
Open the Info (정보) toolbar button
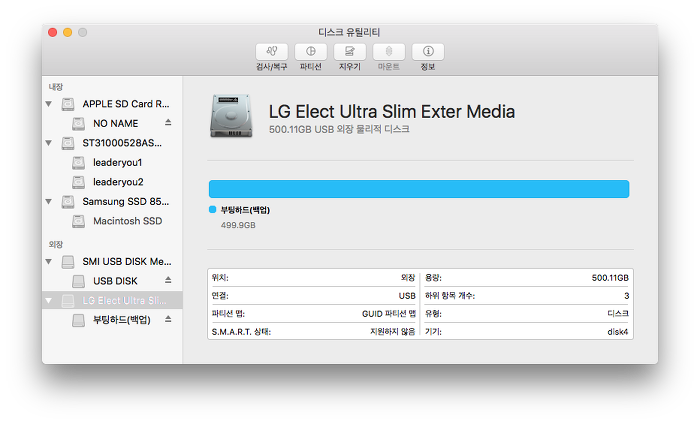(428, 52)
